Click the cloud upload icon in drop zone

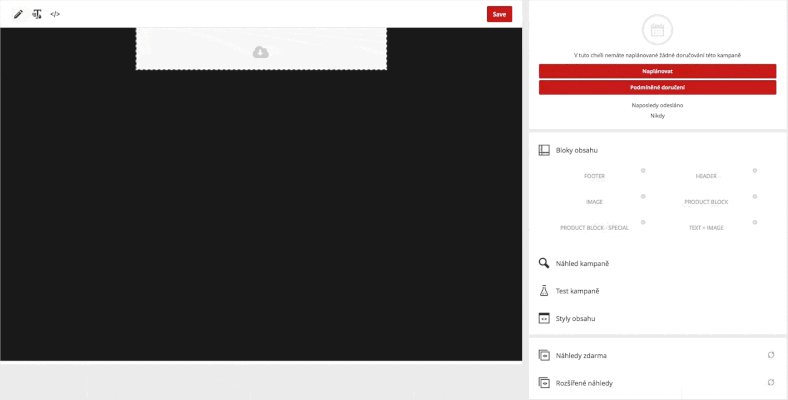261,52
